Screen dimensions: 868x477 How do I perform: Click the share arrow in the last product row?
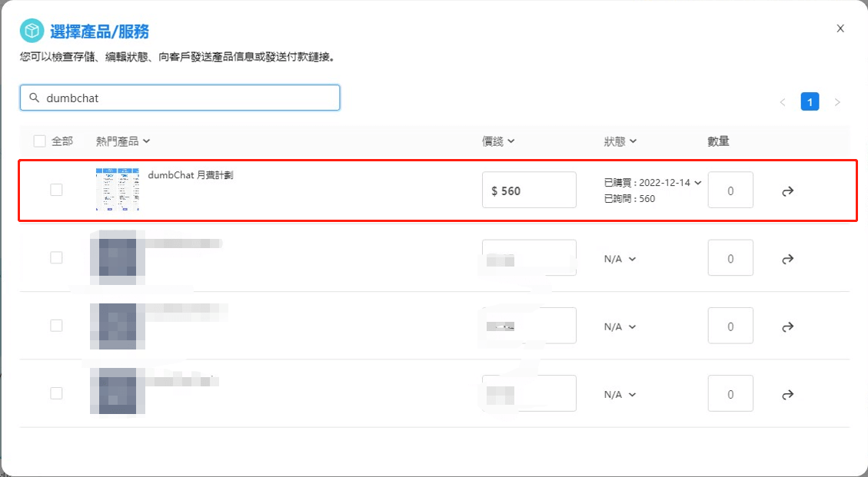click(788, 394)
